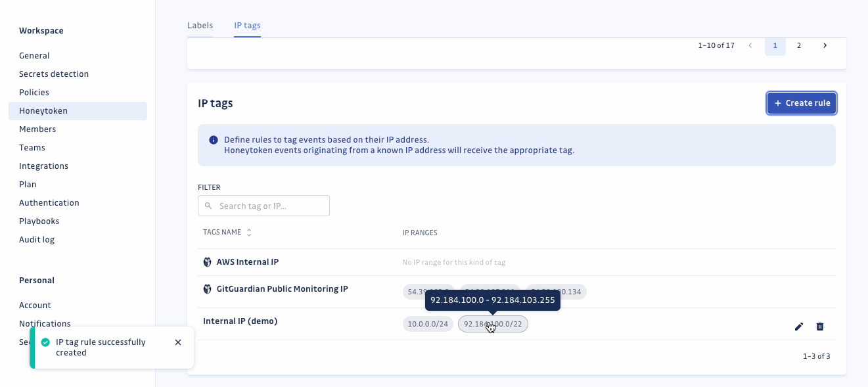Dismiss the IP tag rule created toast

(x=177, y=342)
